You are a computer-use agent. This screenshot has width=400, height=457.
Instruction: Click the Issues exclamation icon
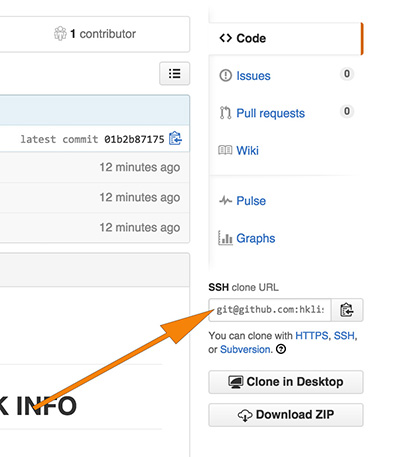(x=226, y=75)
